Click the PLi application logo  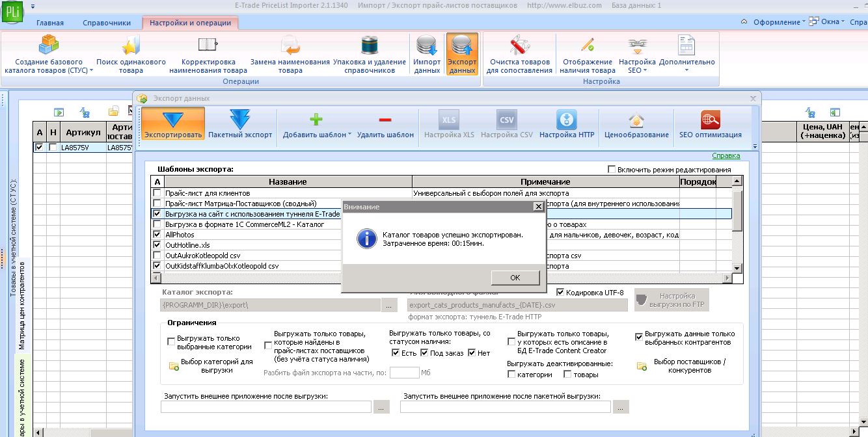pyautogui.click(x=12, y=12)
